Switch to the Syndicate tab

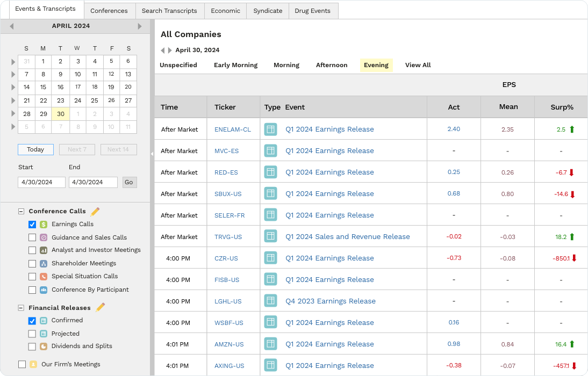268,11
